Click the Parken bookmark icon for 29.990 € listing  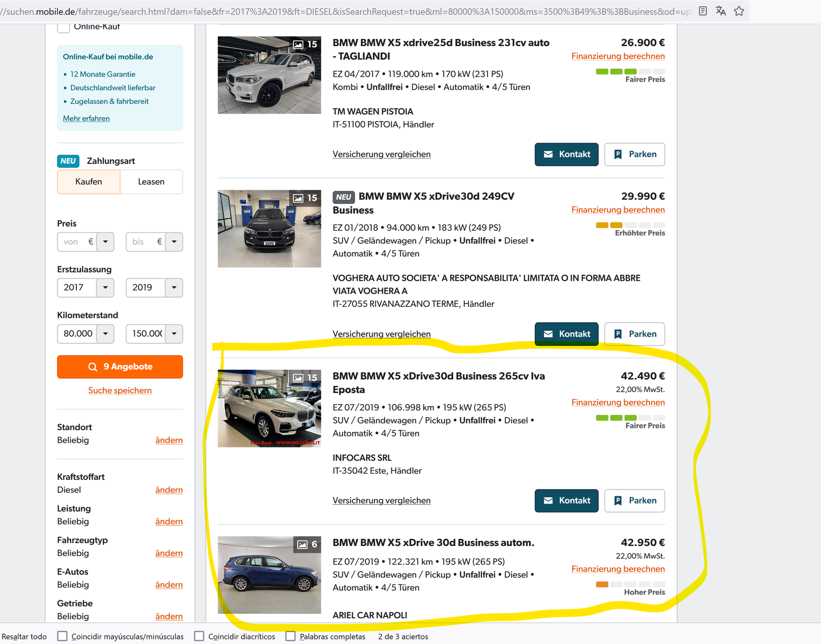[618, 334]
